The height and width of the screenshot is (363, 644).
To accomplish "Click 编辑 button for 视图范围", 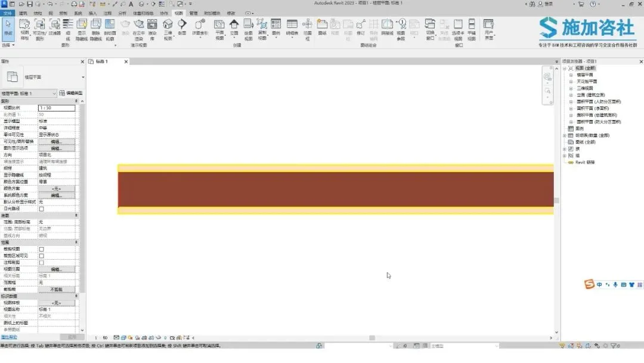I will coord(57,269).
